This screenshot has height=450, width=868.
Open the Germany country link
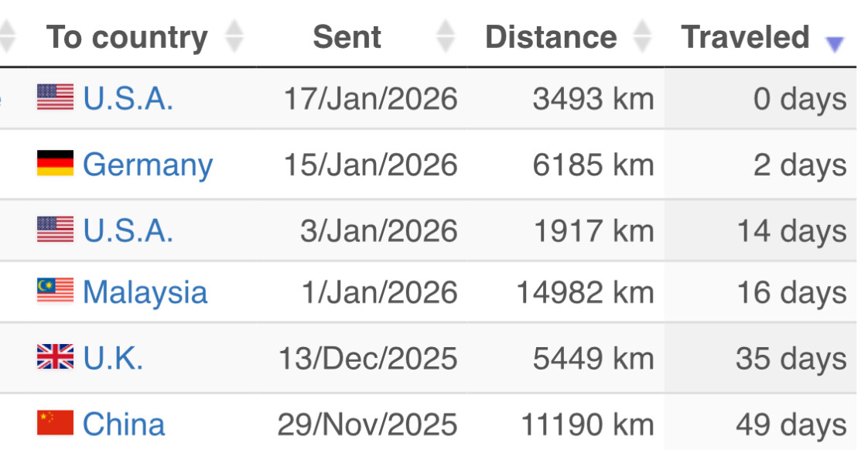147,165
